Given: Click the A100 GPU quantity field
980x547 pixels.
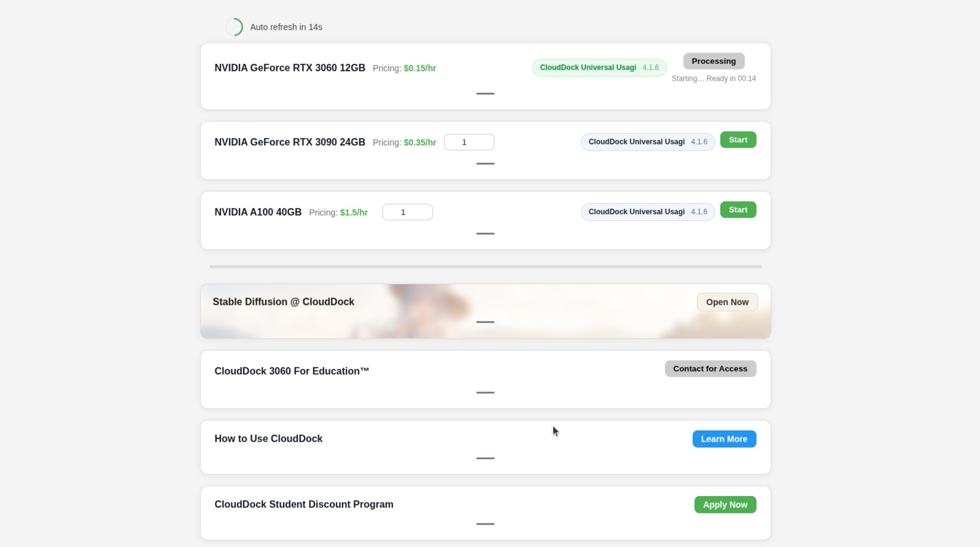Looking at the screenshot, I should point(407,212).
